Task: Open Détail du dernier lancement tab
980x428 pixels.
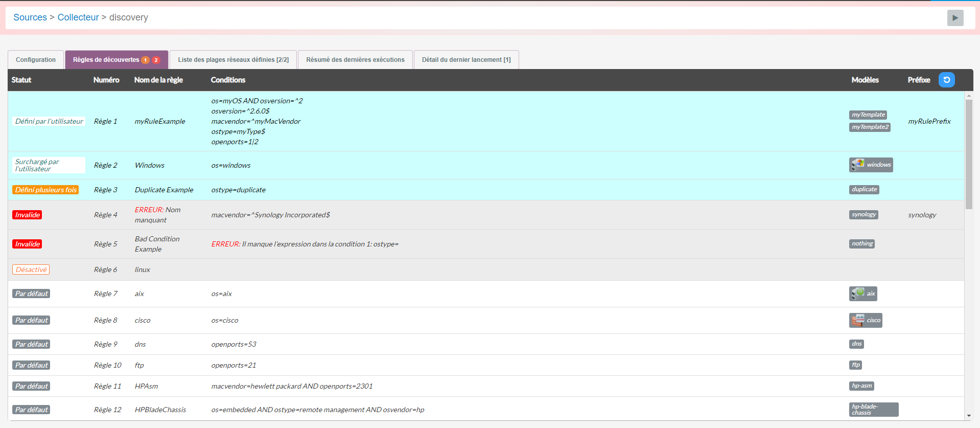Action: tap(466, 60)
